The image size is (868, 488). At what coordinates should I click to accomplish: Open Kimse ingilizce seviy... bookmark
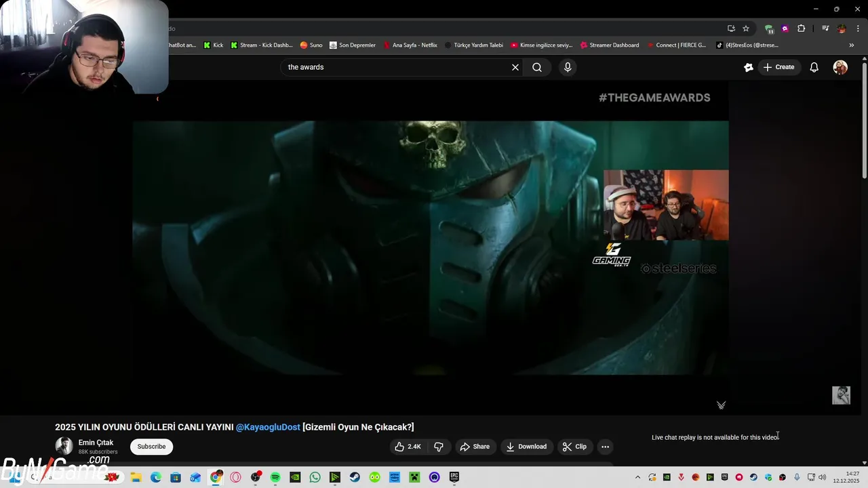click(x=542, y=45)
